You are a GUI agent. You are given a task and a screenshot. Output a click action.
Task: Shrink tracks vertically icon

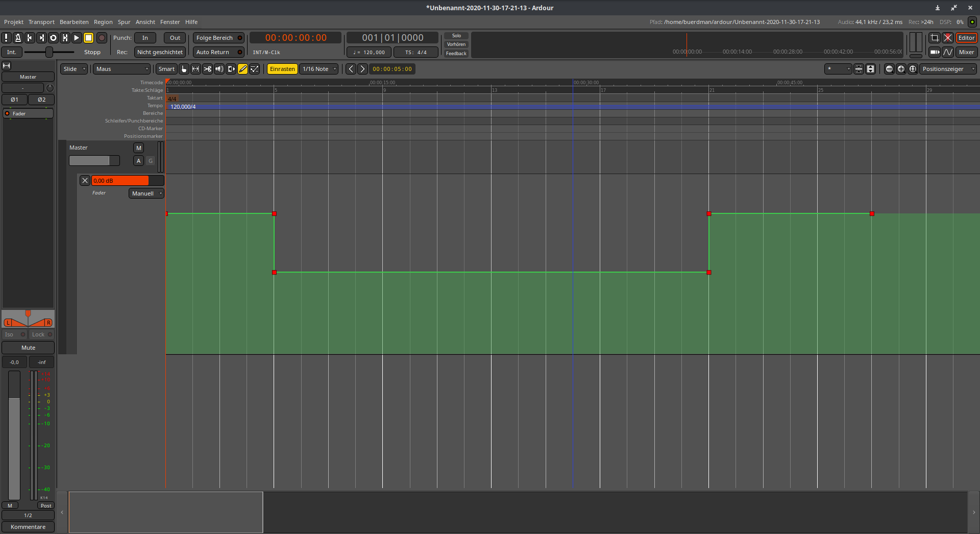859,69
